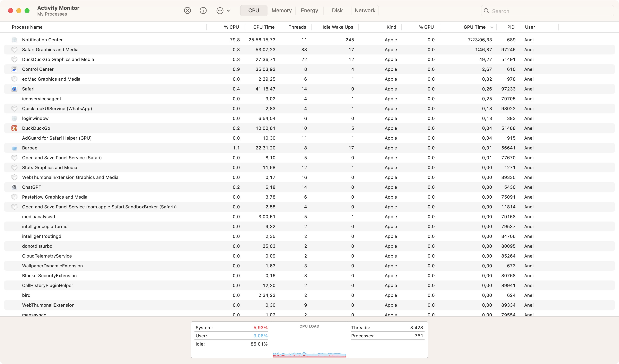Screen dimensions: 619x364
Task: Click the DuckDuckGo app icon
Action: [x=14, y=128]
